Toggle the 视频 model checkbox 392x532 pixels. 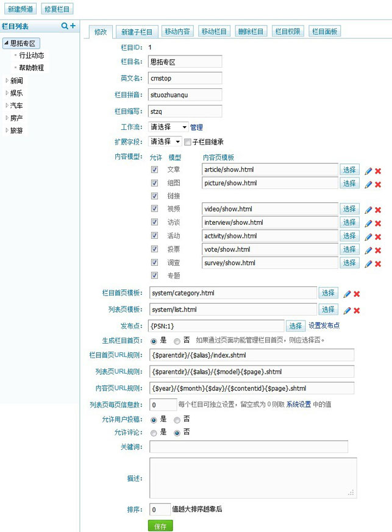pos(154,208)
